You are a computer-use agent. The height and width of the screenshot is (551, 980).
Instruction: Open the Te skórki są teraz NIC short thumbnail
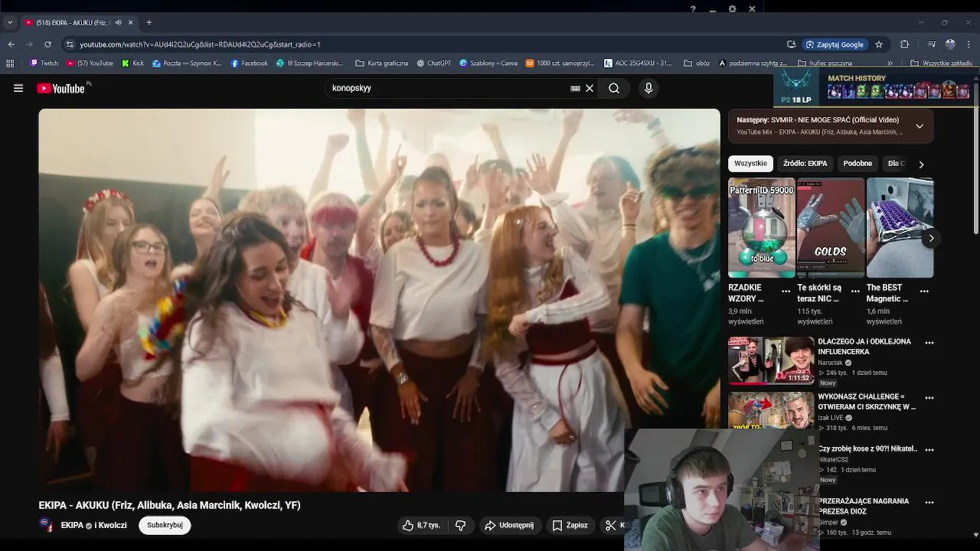coord(830,228)
